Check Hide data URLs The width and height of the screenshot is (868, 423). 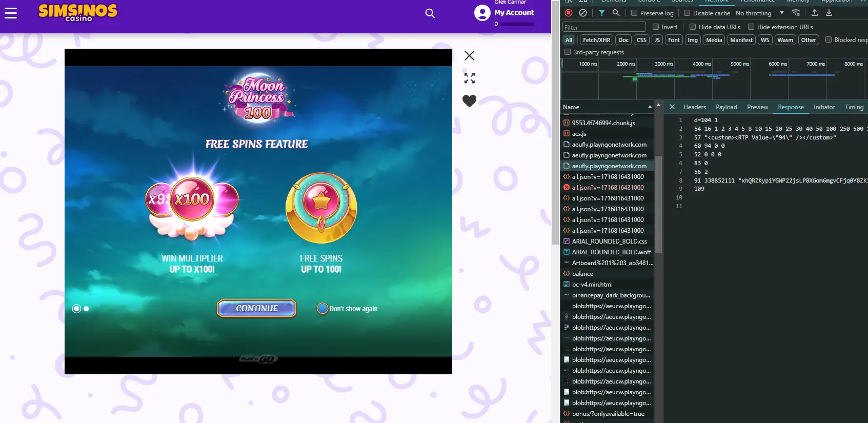tap(693, 27)
